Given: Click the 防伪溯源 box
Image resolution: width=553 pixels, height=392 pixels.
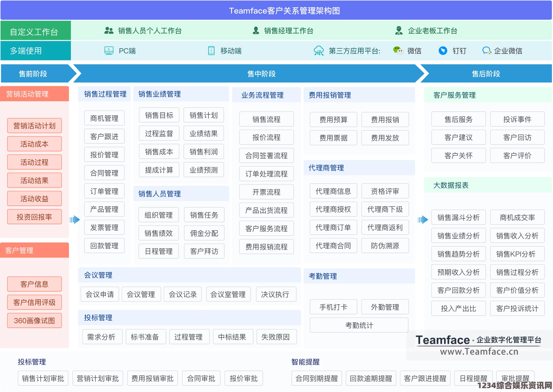Looking at the screenshot, I should (385, 245).
